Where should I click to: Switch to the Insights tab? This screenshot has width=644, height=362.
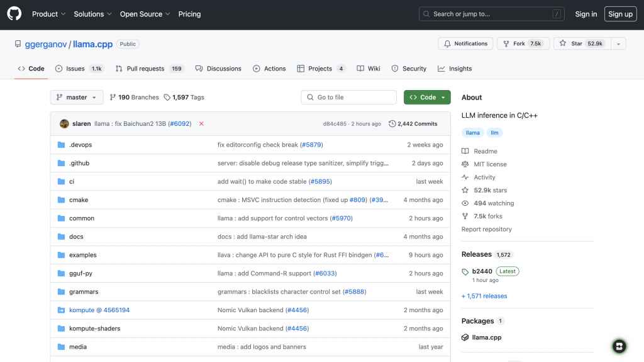(455, 69)
